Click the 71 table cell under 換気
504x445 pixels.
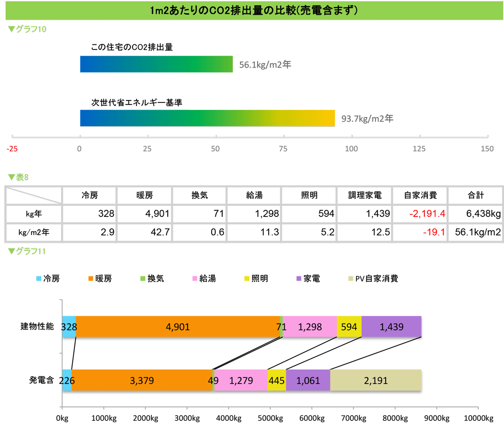pyautogui.click(x=200, y=214)
